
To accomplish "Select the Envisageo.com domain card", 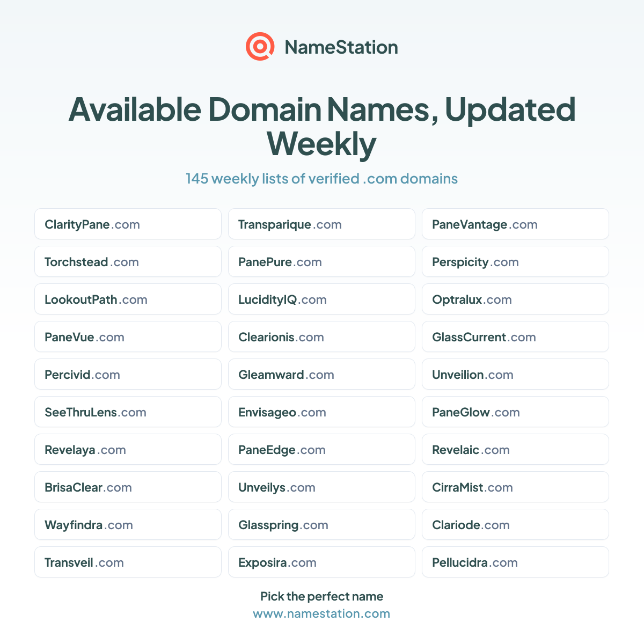I will point(321,412).
